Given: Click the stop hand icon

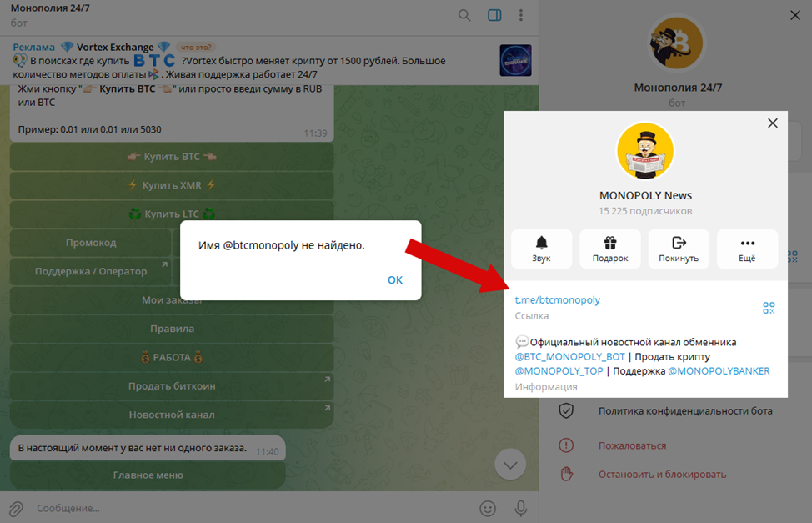Looking at the screenshot, I should pyautogui.click(x=567, y=474).
